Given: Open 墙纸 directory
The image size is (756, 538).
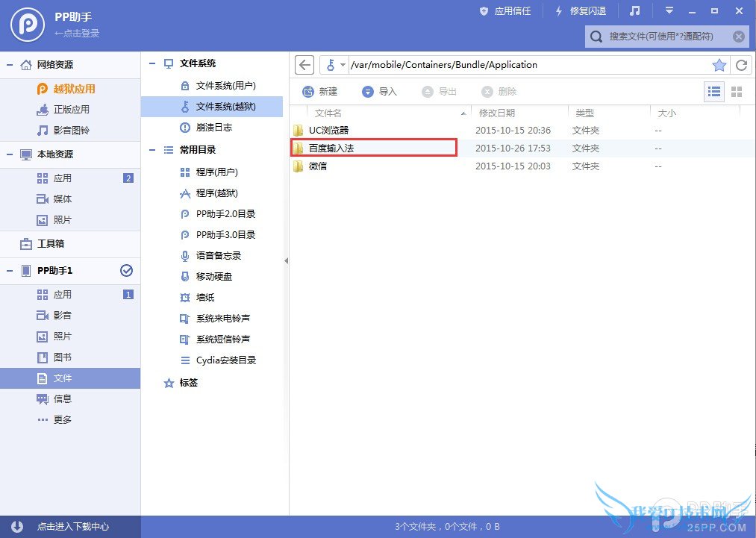Looking at the screenshot, I should [x=212, y=298].
